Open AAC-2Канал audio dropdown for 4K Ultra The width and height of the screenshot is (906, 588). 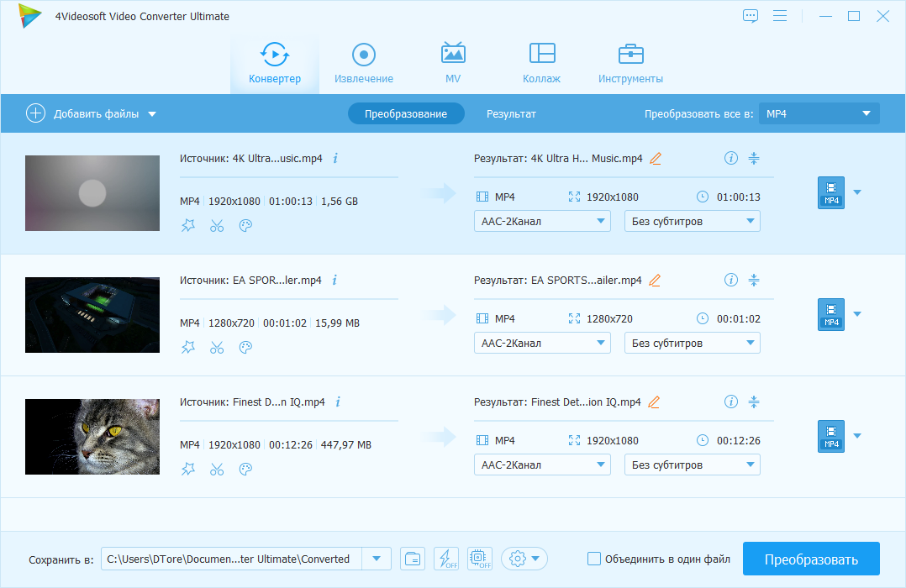click(x=542, y=221)
